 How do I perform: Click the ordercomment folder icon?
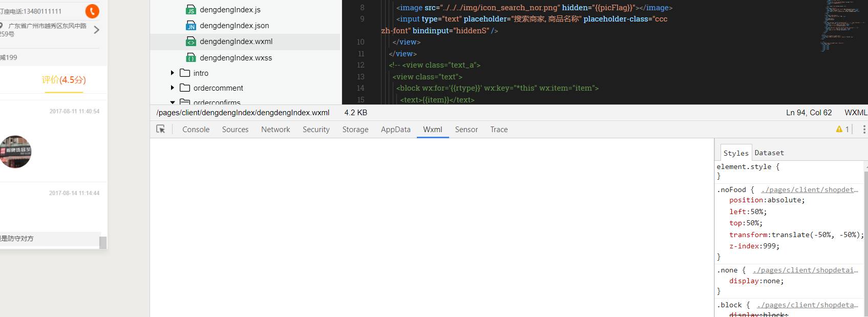(185, 88)
